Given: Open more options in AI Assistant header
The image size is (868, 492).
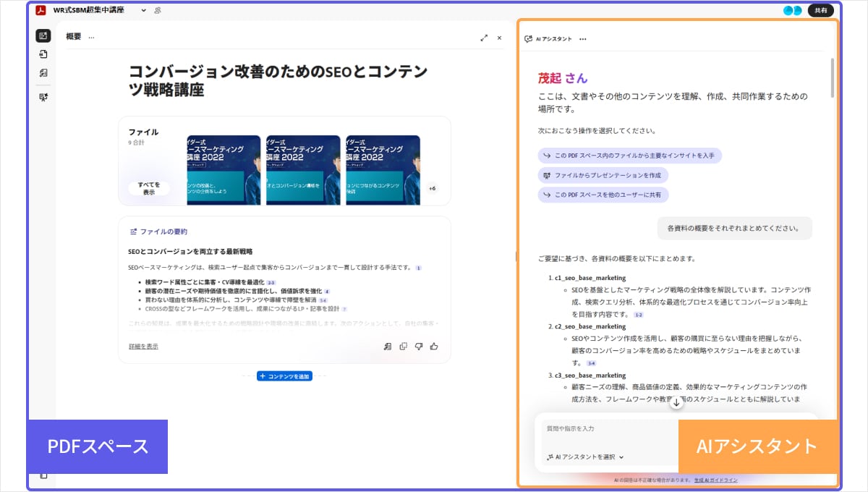Looking at the screenshot, I should coord(583,39).
